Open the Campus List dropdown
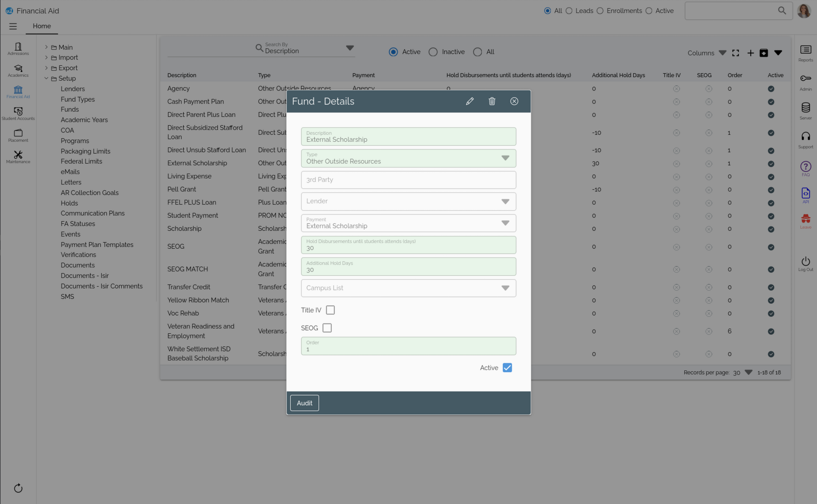817x504 pixels. (505, 288)
